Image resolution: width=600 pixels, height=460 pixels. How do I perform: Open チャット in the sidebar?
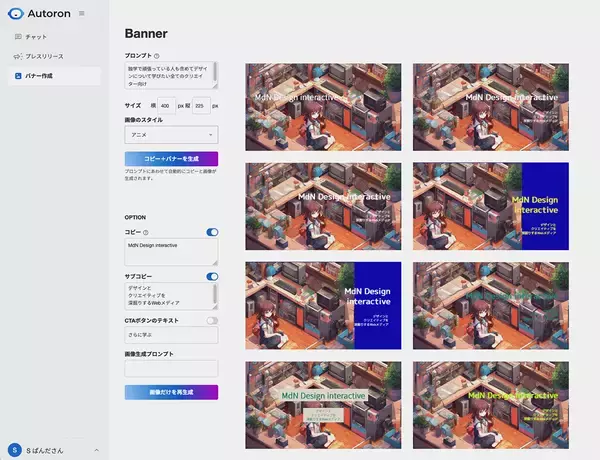pos(54,37)
